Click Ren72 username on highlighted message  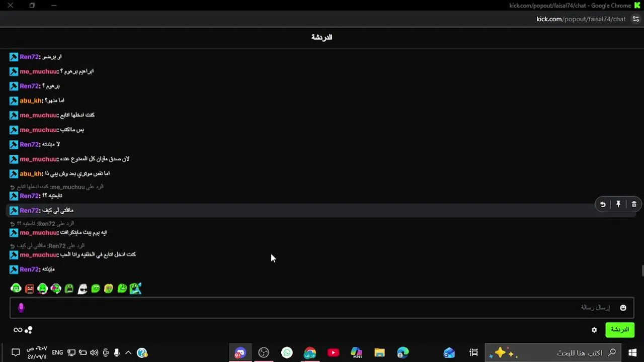pos(29,210)
